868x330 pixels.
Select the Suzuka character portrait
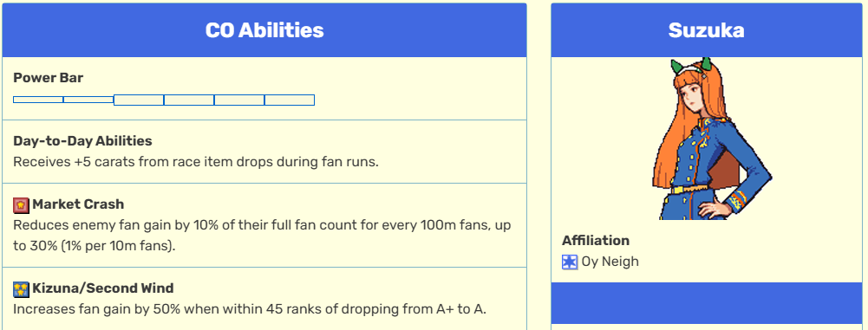coord(711,139)
